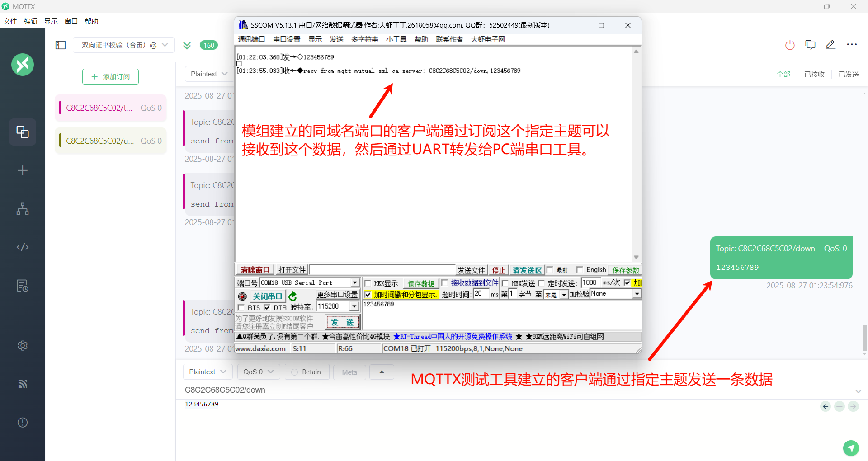Click the middle minus history icon
Image resolution: width=868 pixels, height=461 pixels.
[x=840, y=406]
